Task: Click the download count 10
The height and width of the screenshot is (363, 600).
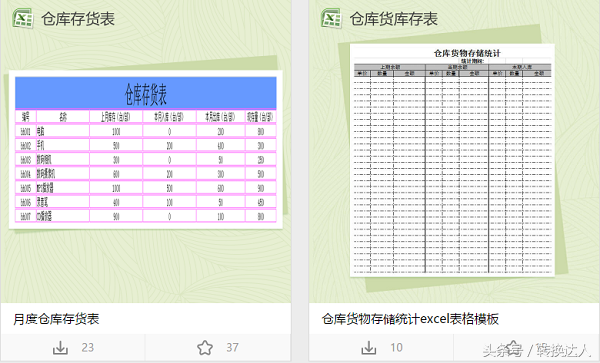Action: pos(396,347)
